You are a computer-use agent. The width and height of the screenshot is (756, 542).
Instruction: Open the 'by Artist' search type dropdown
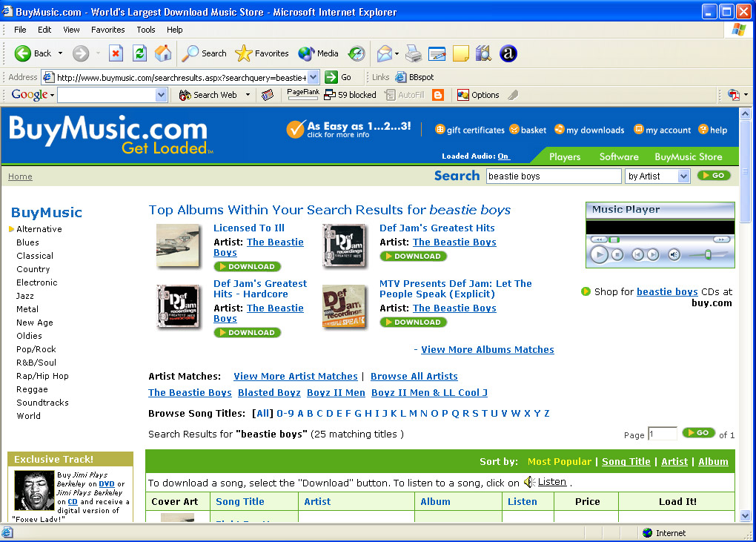coord(683,176)
